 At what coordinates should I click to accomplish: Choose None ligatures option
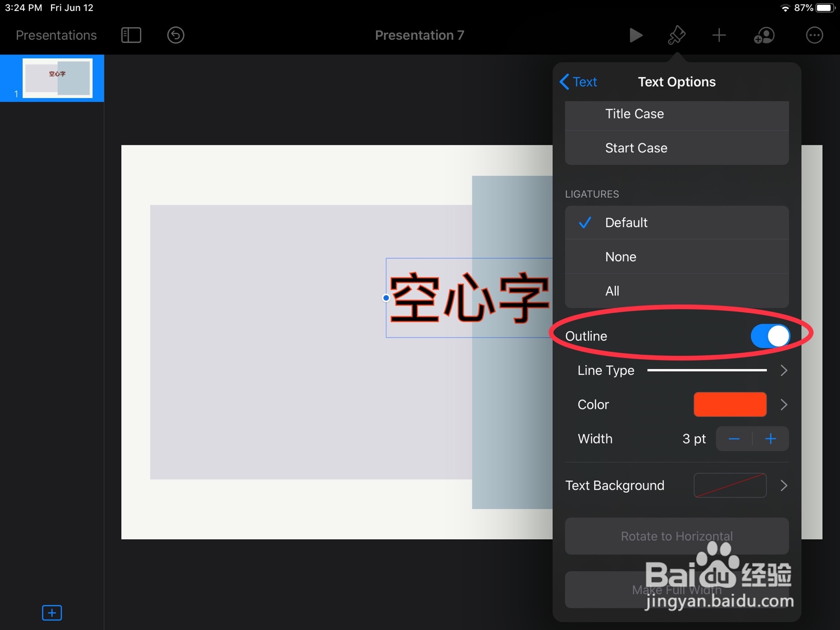[x=677, y=257]
